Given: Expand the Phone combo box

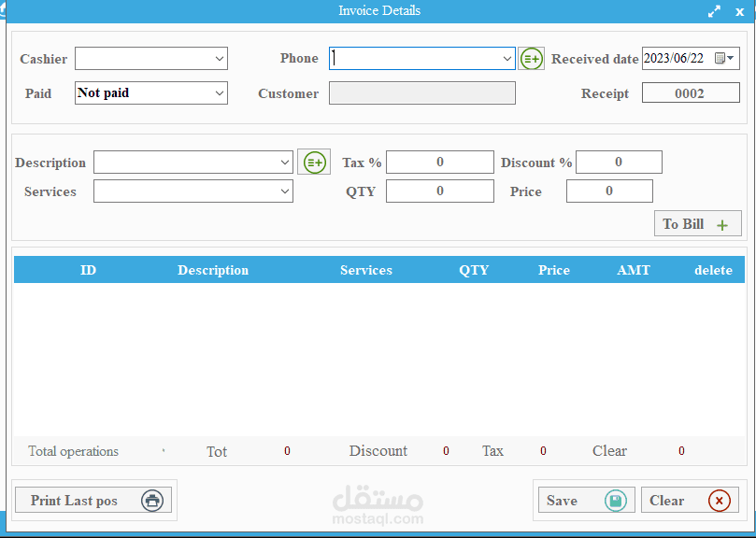Looking at the screenshot, I should [x=506, y=58].
